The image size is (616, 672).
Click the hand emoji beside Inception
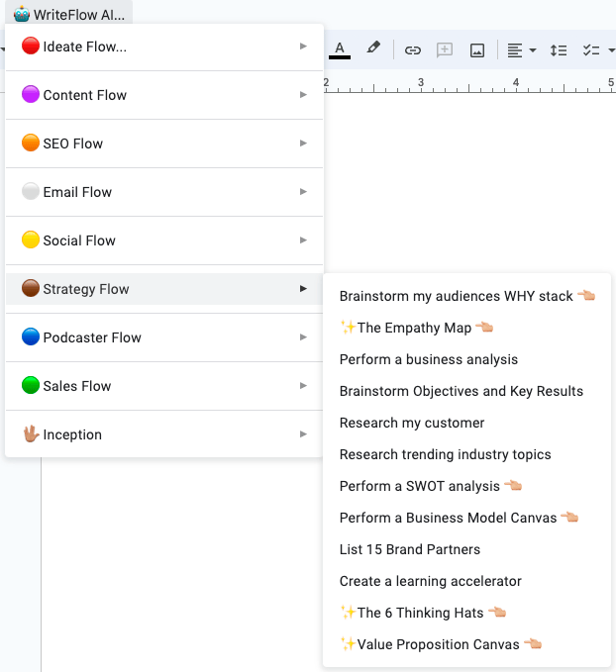click(x=31, y=433)
